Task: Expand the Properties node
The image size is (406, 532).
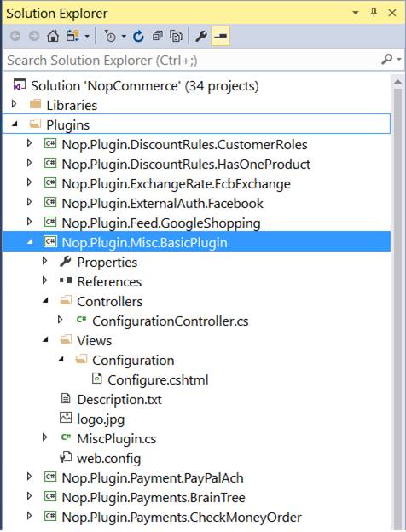Action: [x=44, y=261]
